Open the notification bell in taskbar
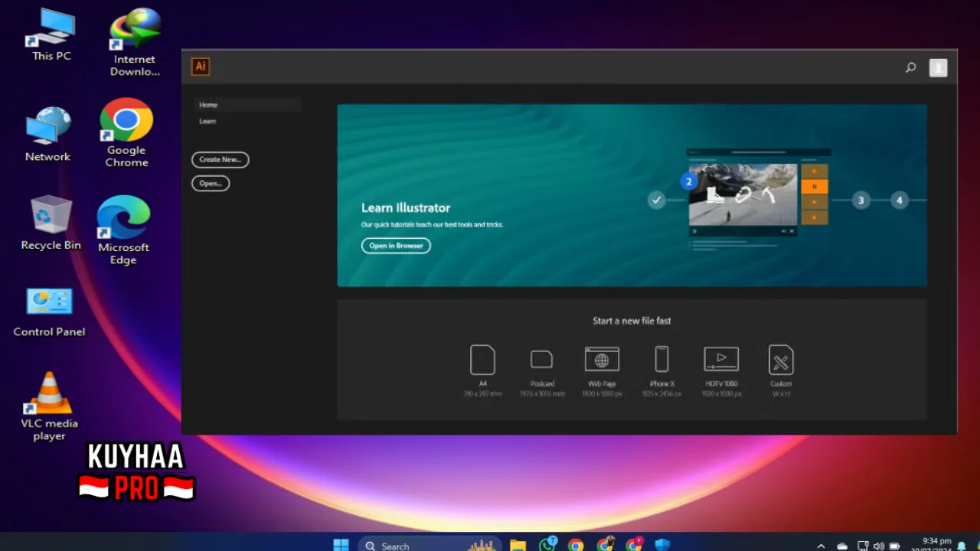 click(962, 546)
